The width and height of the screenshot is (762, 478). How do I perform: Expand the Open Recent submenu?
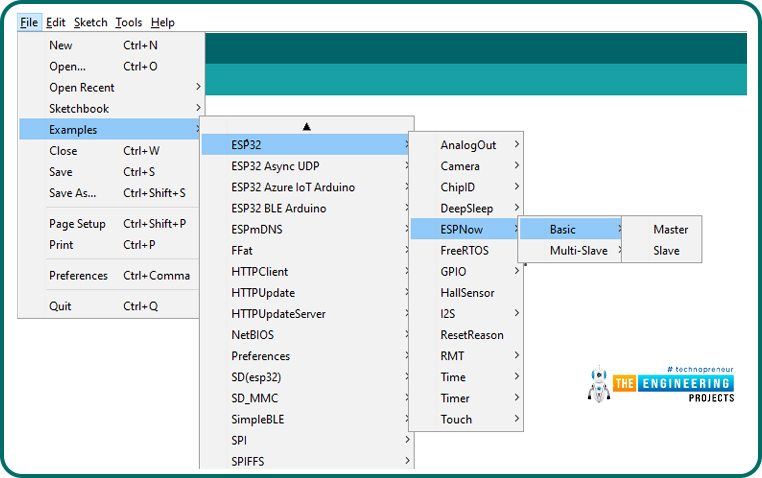point(109,87)
